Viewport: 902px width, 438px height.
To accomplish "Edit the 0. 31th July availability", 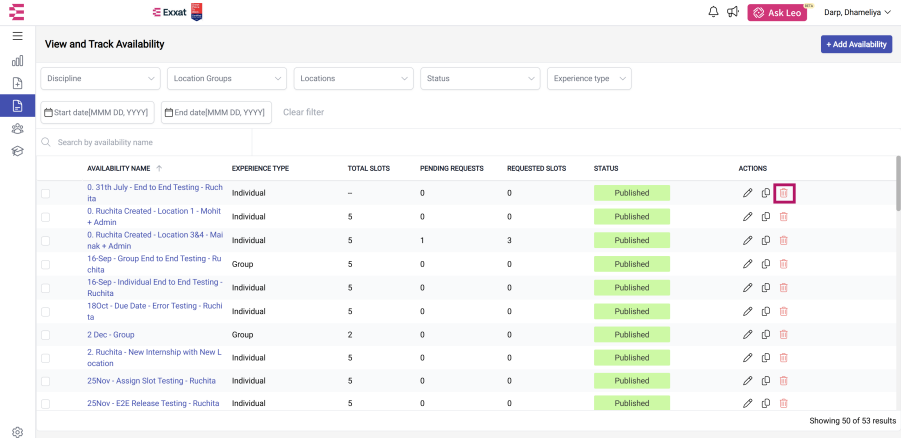I will point(747,193).
